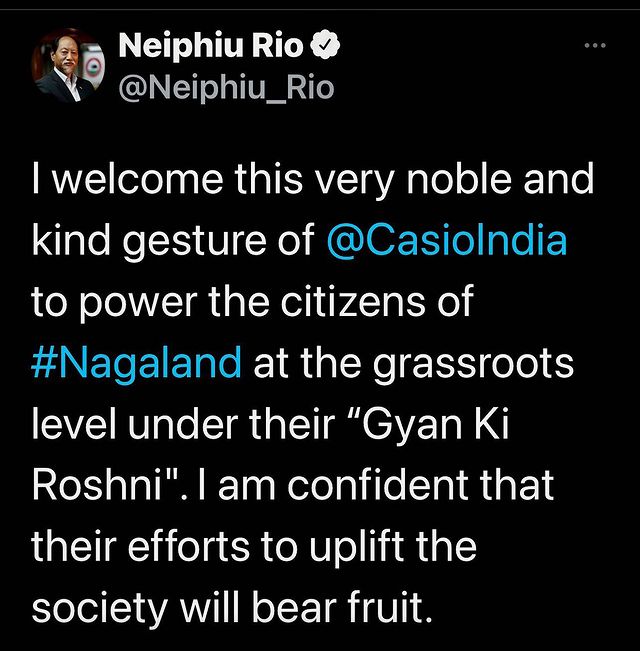Click the word "citizens" in the tweet

pos(363,303)
